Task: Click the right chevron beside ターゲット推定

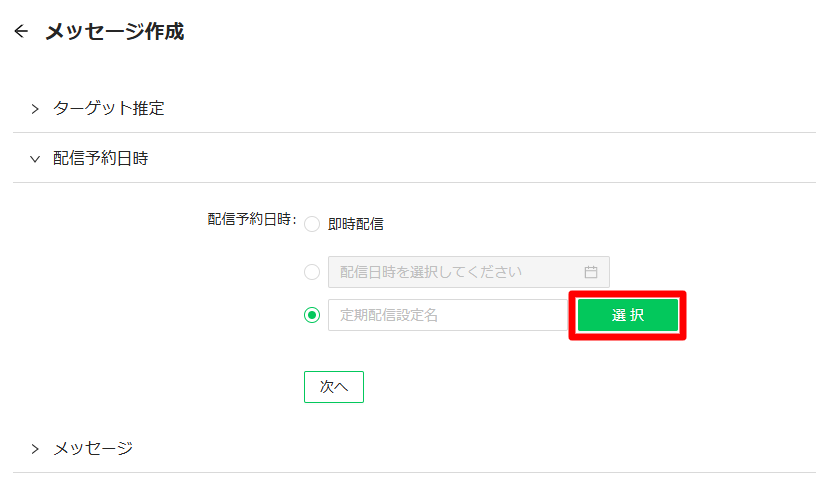Action: pyautogui.click(x=35, y=109)
